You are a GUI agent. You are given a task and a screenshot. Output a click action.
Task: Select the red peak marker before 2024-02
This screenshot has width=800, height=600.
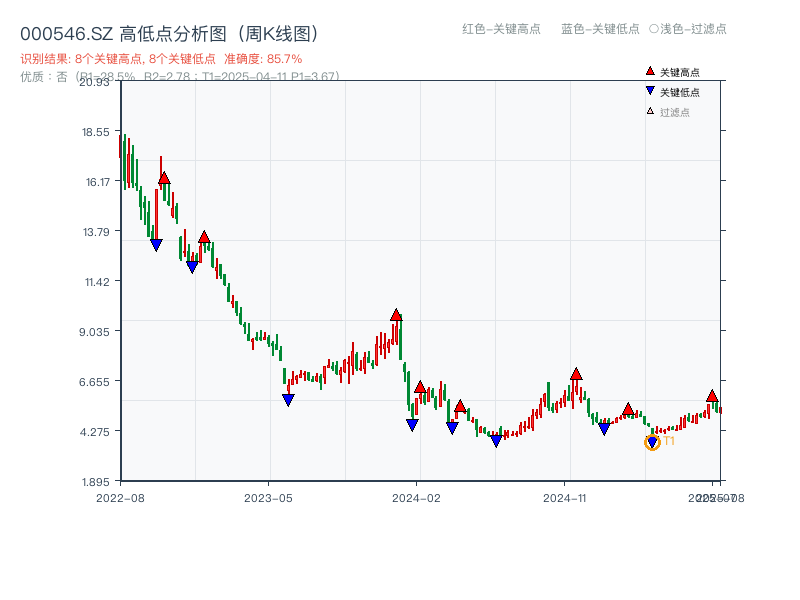pyautogui.click(x=396, y=315)
